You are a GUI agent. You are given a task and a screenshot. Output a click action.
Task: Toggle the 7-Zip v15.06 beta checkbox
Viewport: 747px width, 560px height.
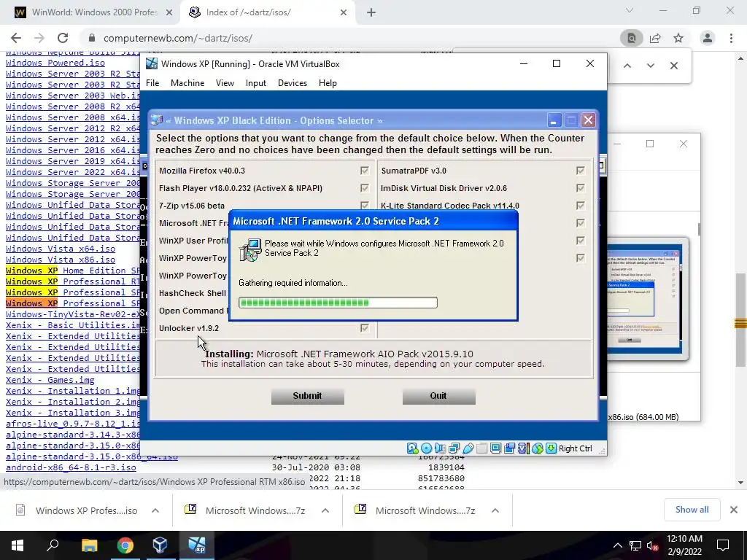[x=365, y=205]
